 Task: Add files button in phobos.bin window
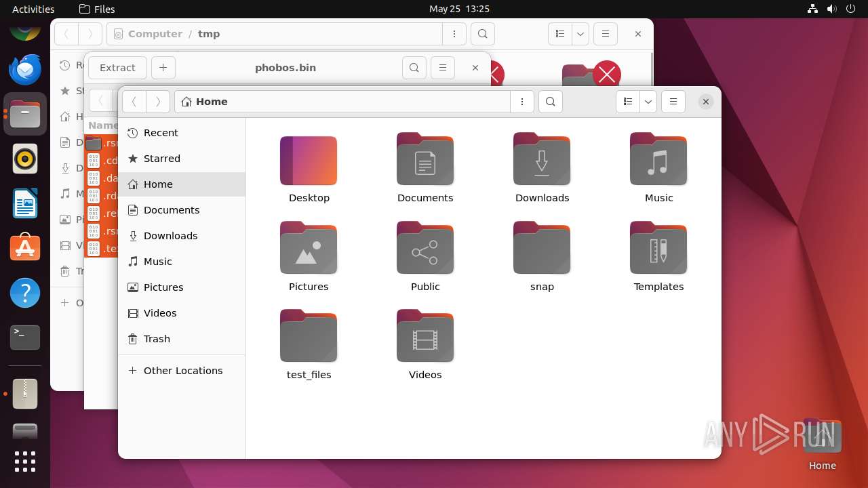tap(163, 68)
